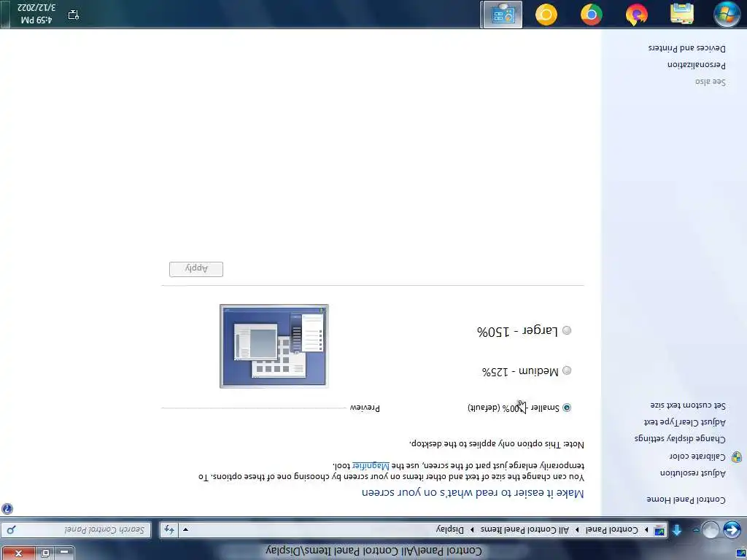
Task: Open Personalization under See also
Action: [697, 65]
